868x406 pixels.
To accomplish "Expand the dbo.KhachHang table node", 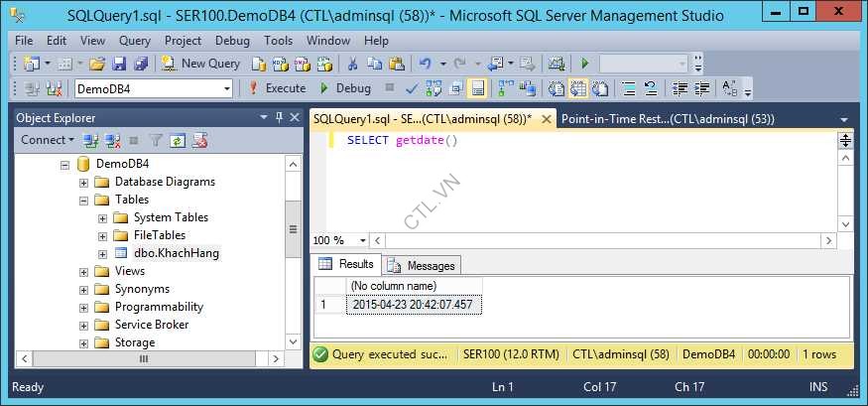I will click(x=103, y=253).
